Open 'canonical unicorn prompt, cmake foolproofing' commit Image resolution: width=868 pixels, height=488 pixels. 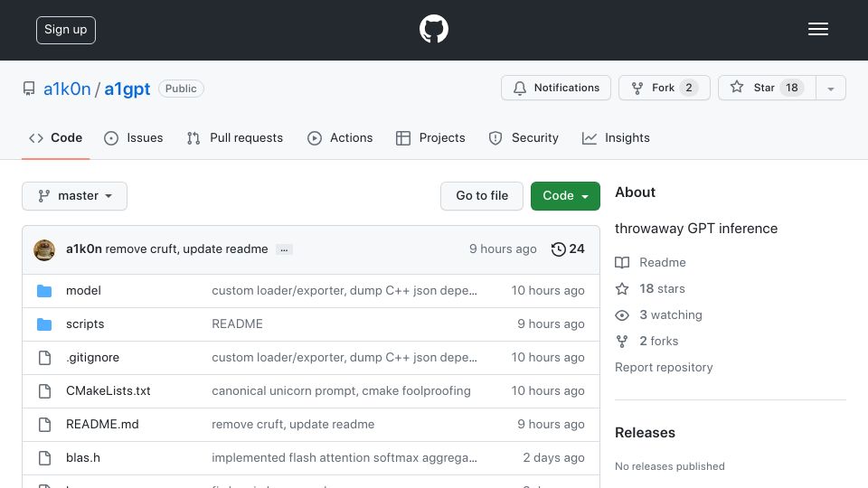tap(341, 391)
